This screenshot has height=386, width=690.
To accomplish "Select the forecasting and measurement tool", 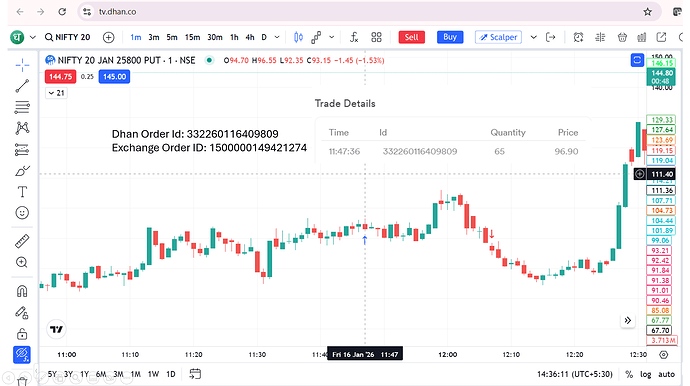I will [x=22, y=150].
